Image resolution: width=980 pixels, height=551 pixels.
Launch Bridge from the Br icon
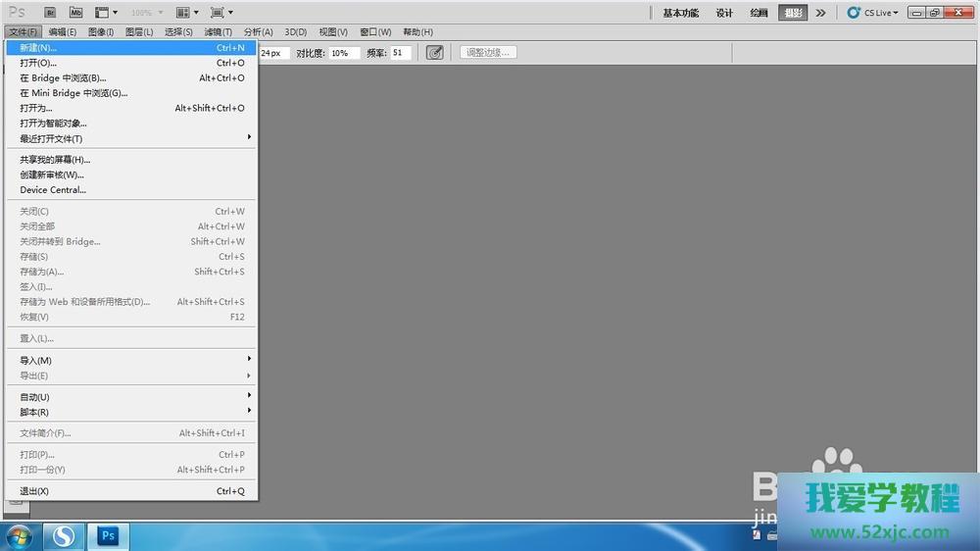point(51,13)
